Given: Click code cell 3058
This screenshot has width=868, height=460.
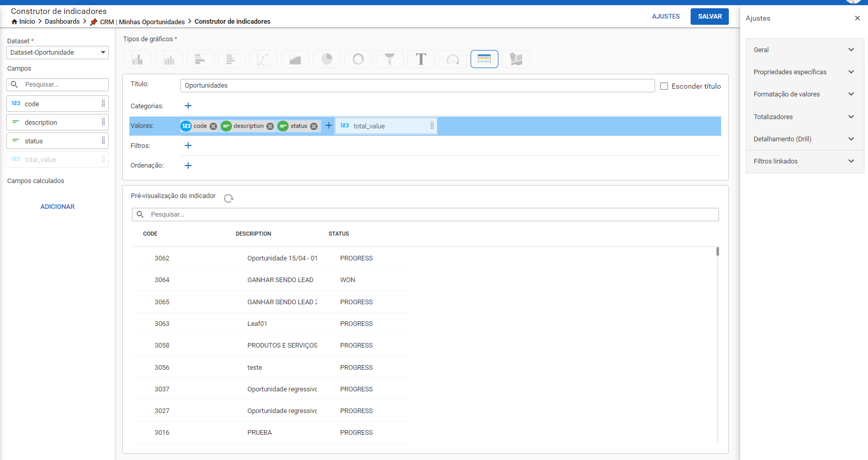Looking at the screenshot, I should click(162, 346).
